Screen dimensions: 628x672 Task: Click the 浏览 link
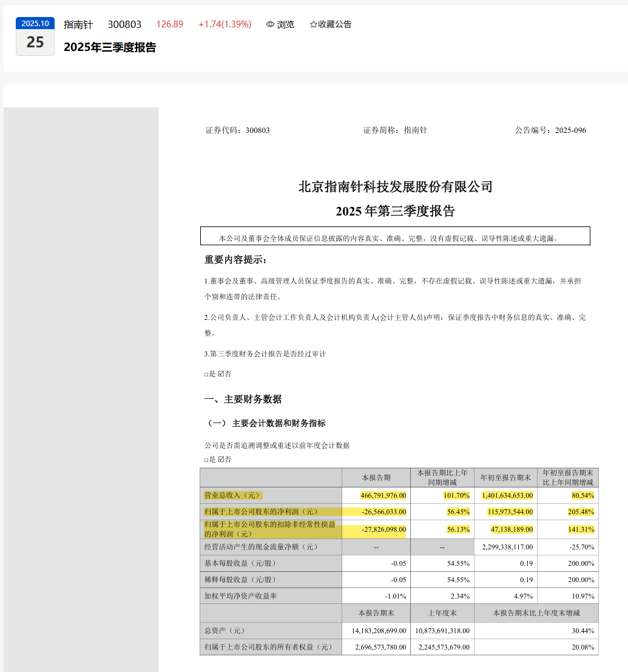pyautogui.click(x=285, y=24)
